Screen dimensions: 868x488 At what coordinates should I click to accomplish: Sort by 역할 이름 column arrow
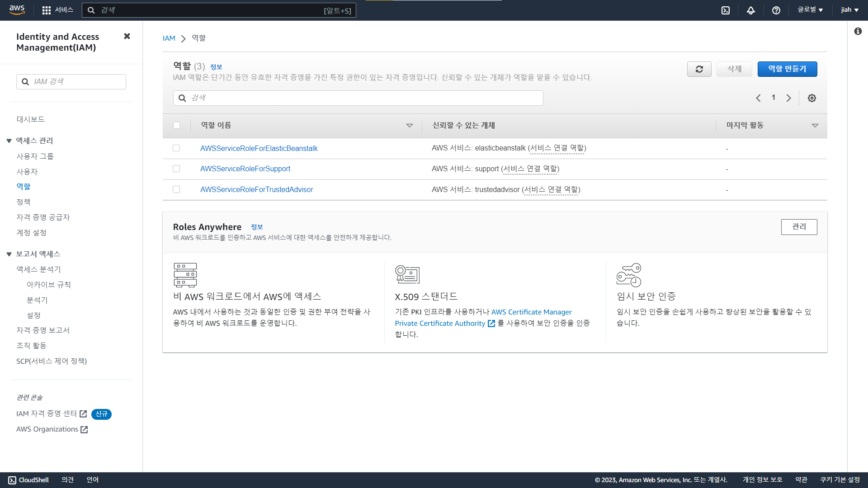point(410,126)
